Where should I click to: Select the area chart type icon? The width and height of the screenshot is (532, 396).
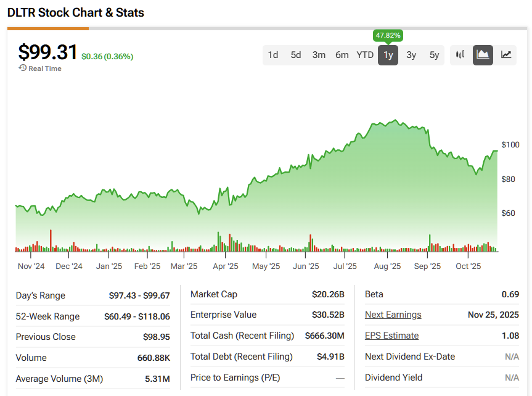(483, 55)
